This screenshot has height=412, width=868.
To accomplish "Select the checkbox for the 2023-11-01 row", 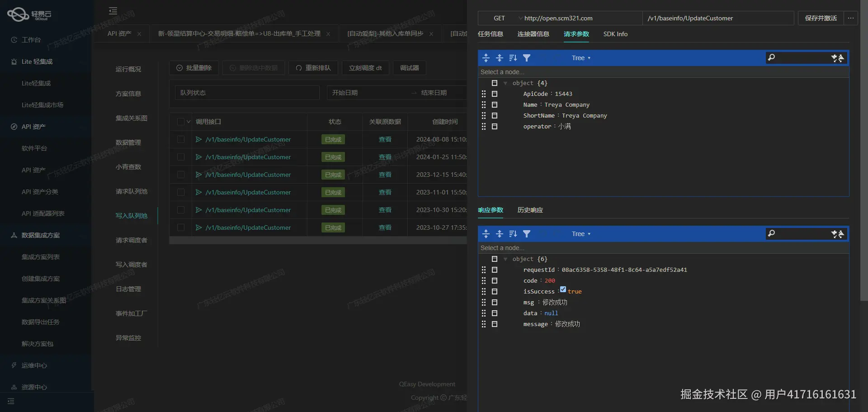I will [x=181, y=192].
